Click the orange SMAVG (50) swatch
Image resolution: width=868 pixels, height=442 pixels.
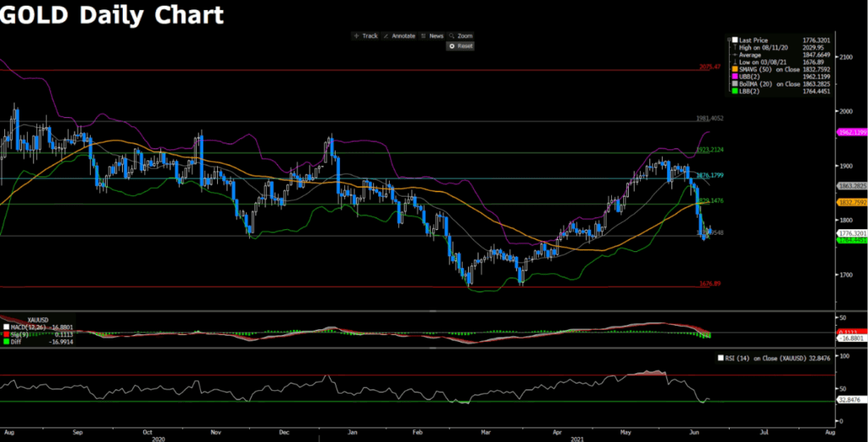[x=735, y=70]
